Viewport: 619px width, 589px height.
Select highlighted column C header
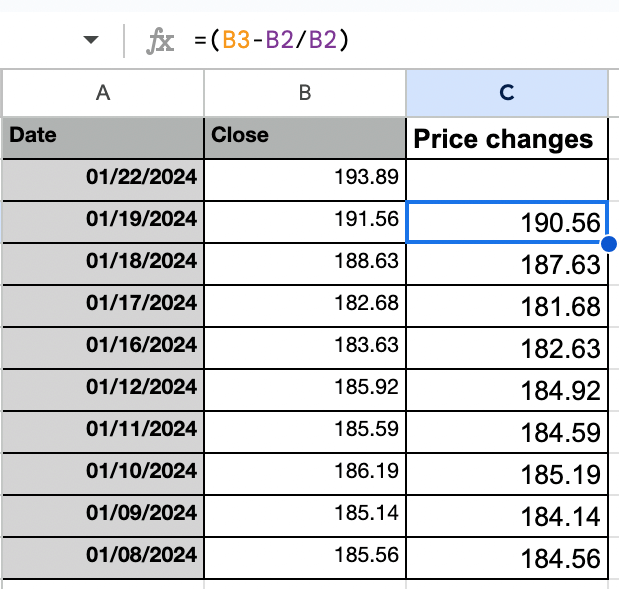[507, 93]
